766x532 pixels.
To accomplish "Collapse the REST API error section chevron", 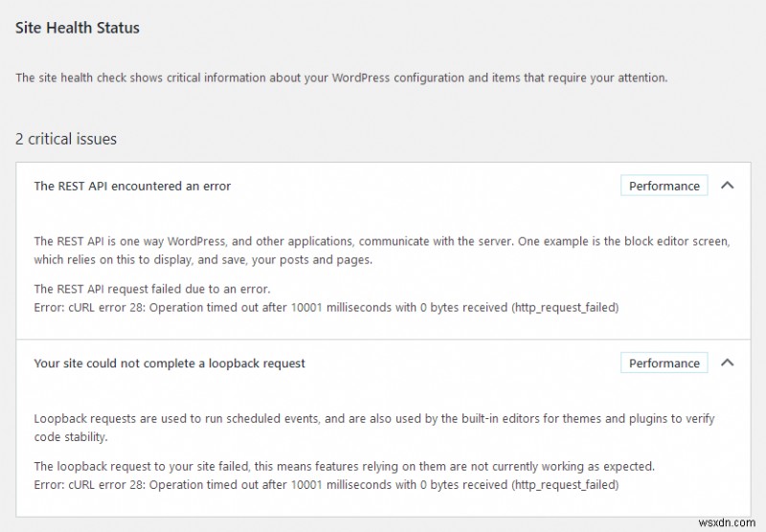I will point(727,186).
